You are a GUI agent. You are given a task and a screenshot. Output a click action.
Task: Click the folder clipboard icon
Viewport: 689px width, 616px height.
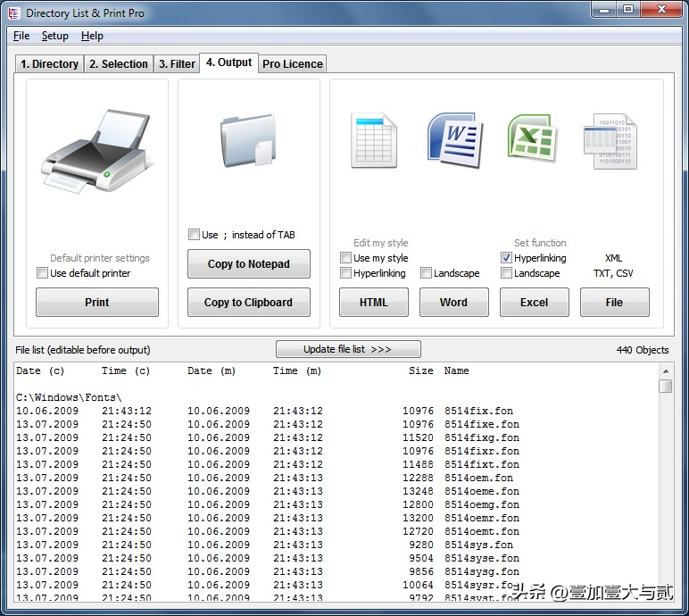coord(248,140)
